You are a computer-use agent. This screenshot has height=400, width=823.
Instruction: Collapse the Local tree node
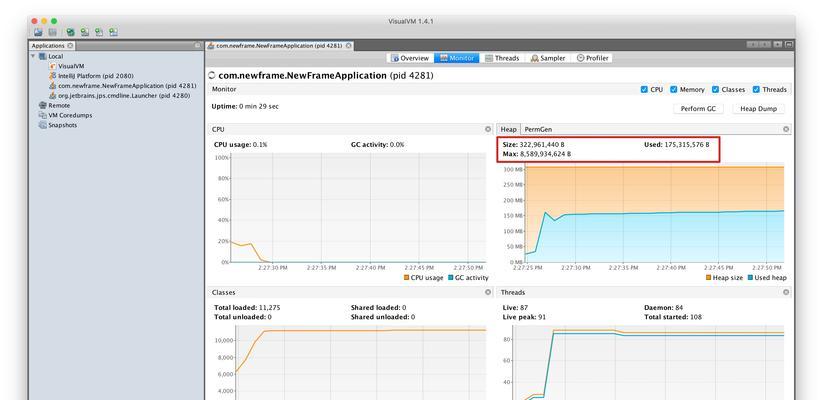pos(34,56)
